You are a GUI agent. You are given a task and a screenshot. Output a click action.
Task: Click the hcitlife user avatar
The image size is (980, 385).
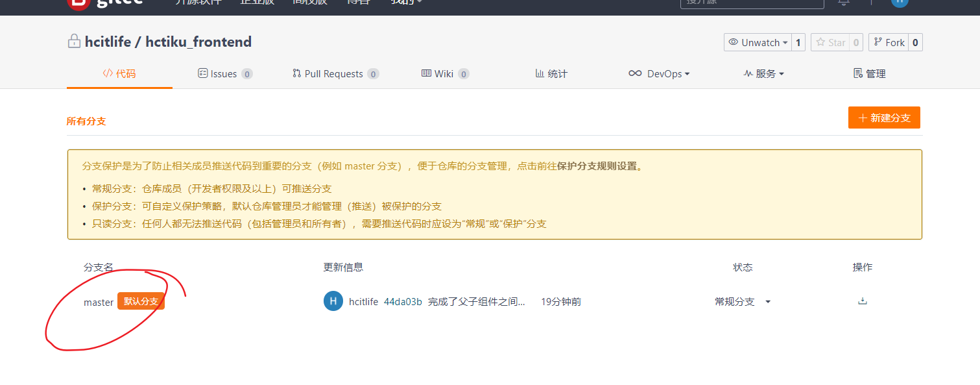pyautogui.click(x=333, y=301)
